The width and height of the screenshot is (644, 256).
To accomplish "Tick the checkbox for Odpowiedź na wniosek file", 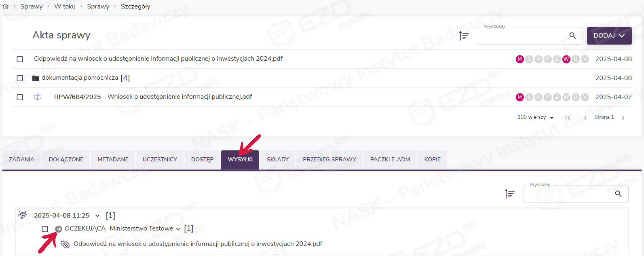I will coord(20,59).
